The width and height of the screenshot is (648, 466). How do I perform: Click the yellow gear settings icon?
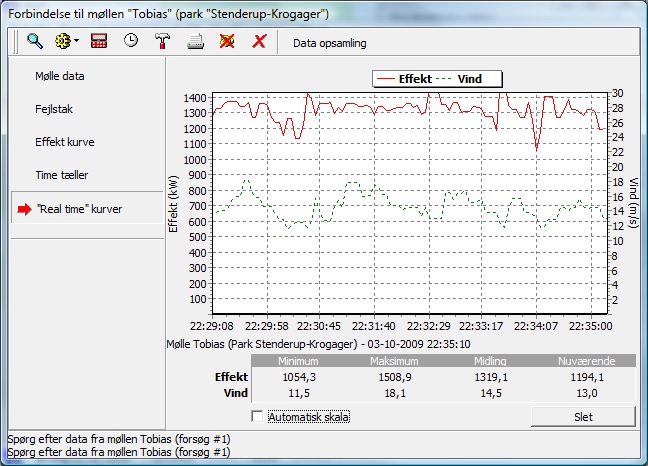(x=63, y=41)
